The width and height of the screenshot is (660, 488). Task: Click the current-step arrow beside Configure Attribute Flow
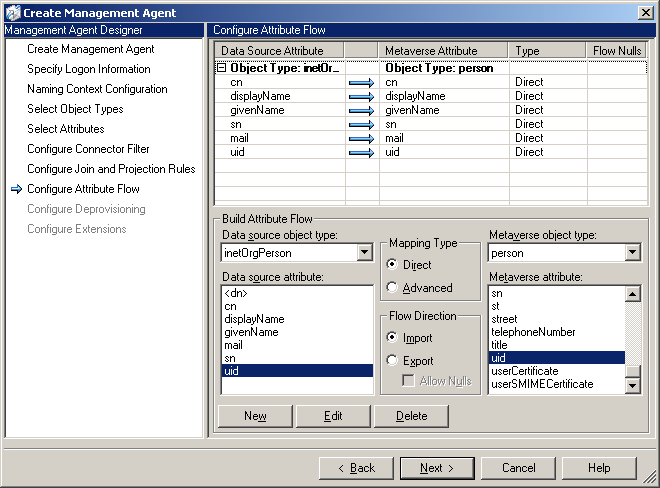tap(16, 189)
